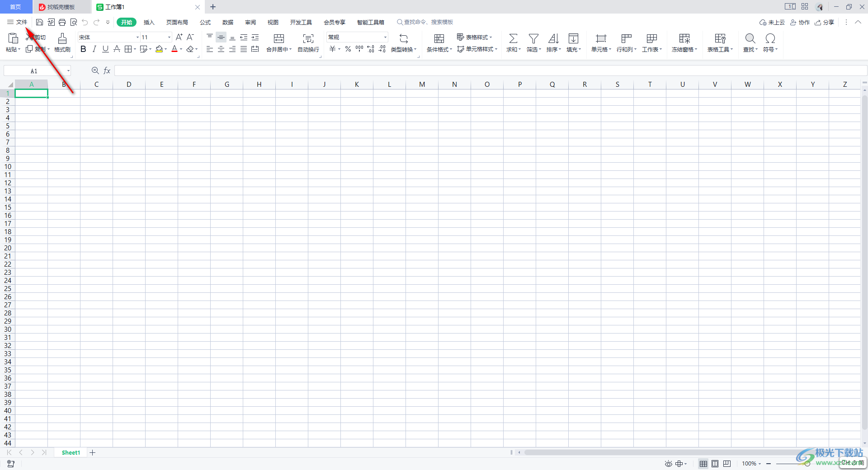
Task: Click the increase decimal places icon
Action: (x=371, y=49)
